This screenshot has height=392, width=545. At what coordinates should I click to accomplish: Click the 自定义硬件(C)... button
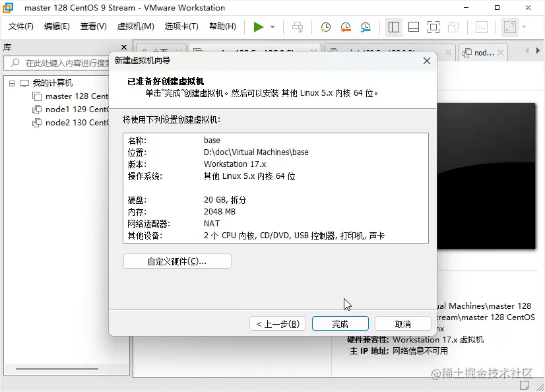pyautogui.click(x=177, y=261)
